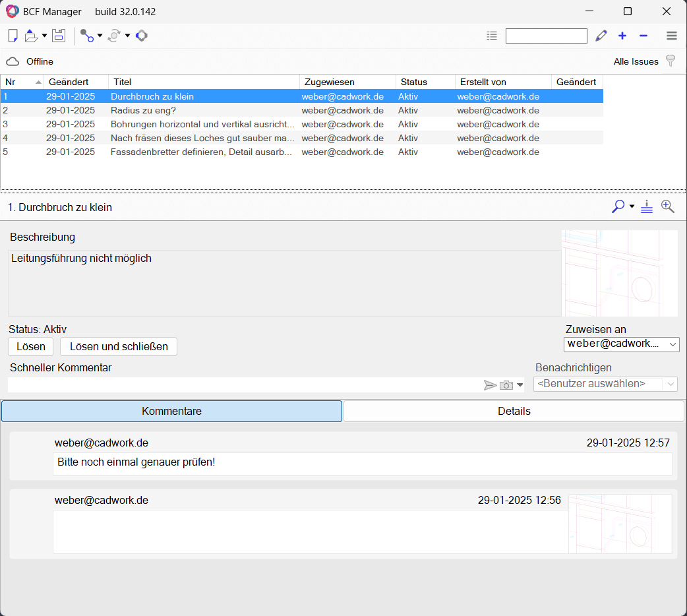
Task: Sort by Titel column header
Action: click(x=204, y=82)
